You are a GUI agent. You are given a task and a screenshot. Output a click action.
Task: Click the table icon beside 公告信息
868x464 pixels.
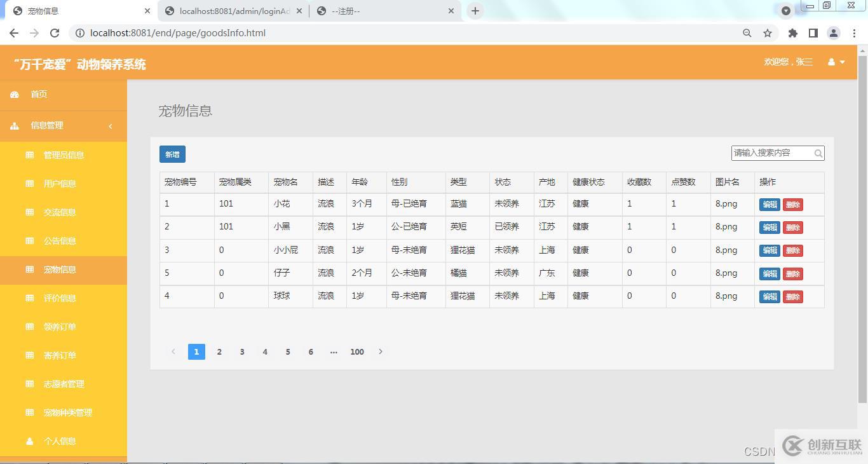[x=30, y=241]
